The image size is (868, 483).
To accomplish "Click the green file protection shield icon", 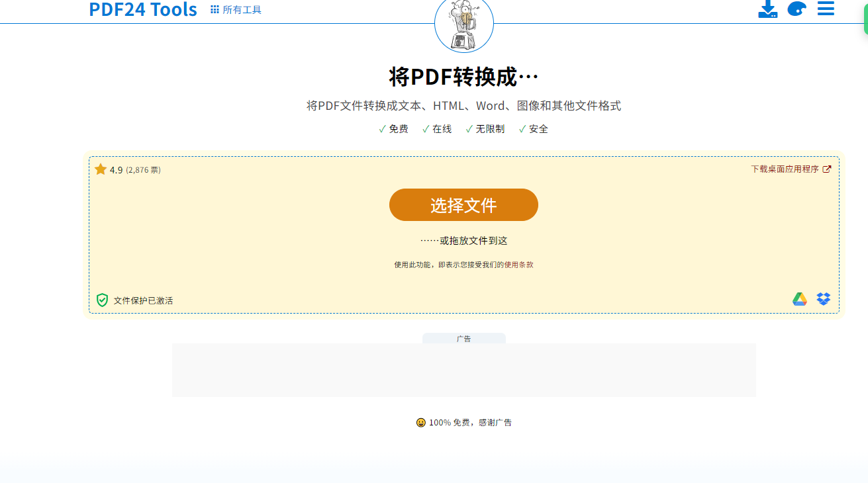I will (102, 300).
